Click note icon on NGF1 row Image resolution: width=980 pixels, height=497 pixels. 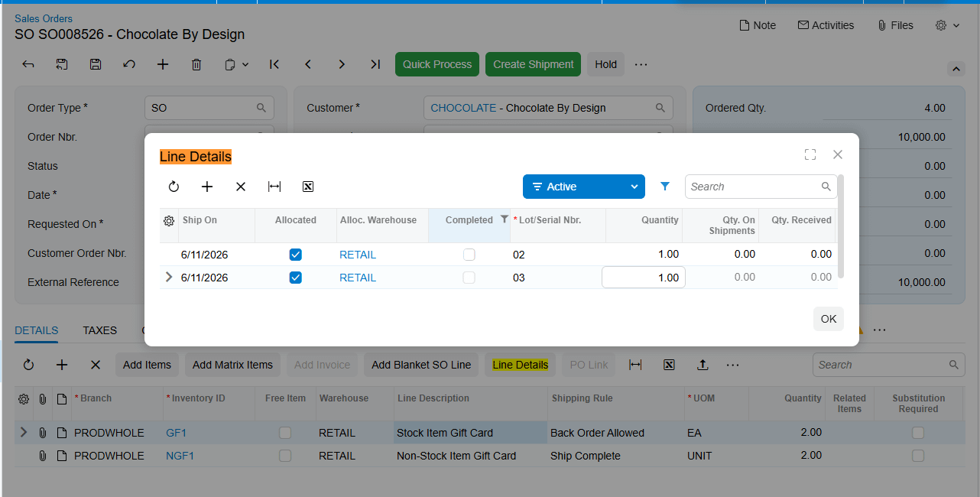point(61,456)
